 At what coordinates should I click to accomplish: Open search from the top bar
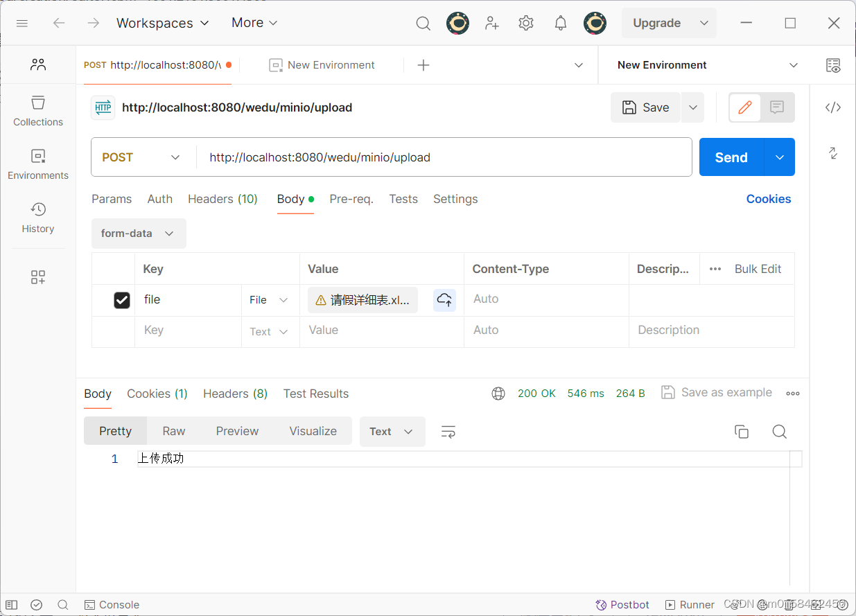pyautogui.click(x=423, y=23)
